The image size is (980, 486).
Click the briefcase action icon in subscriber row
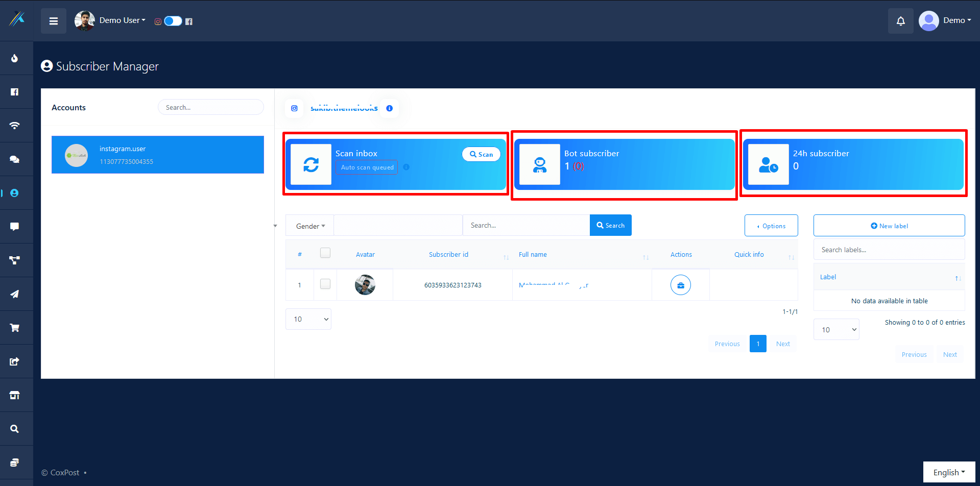[x=680, y=285]
